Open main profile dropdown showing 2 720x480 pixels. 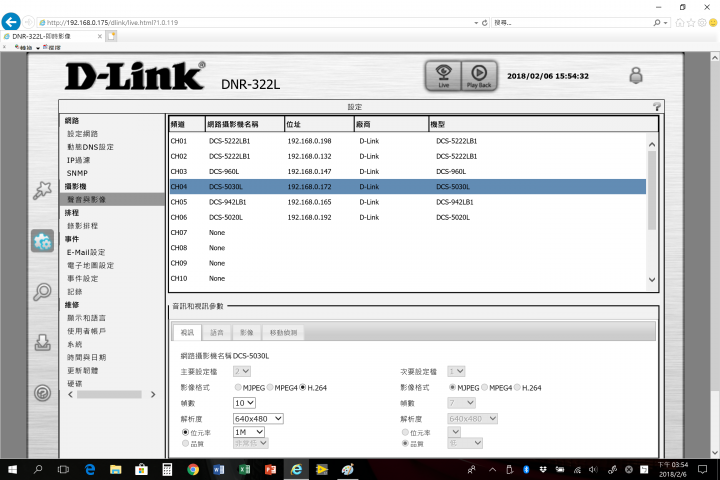tap(242, 371)
